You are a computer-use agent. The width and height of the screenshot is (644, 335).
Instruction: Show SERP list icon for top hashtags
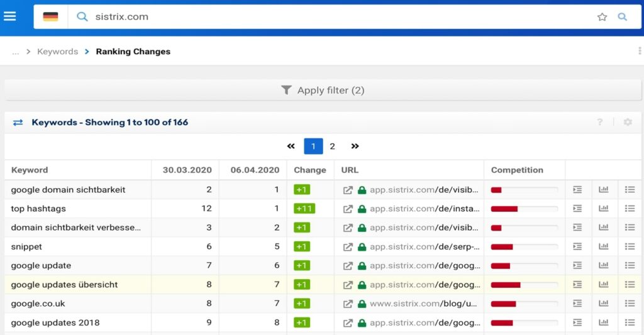[x=577, y=209]
